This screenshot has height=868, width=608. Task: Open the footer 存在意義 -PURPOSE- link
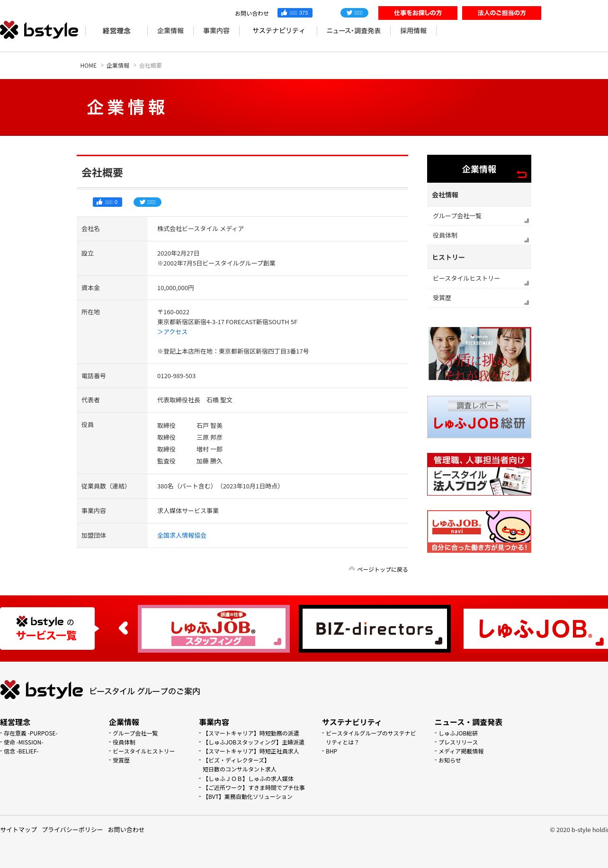31,733
